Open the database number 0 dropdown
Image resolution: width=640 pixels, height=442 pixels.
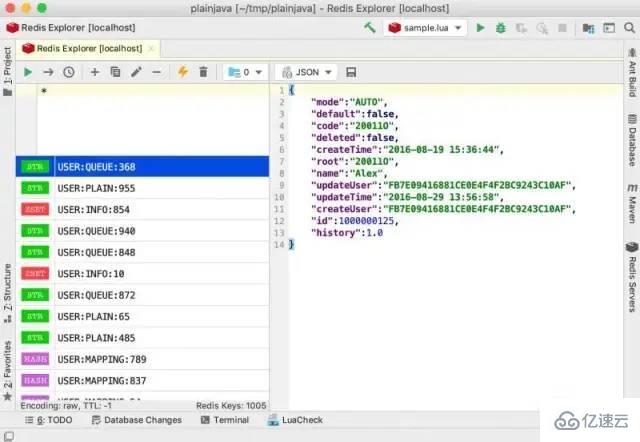245,72
